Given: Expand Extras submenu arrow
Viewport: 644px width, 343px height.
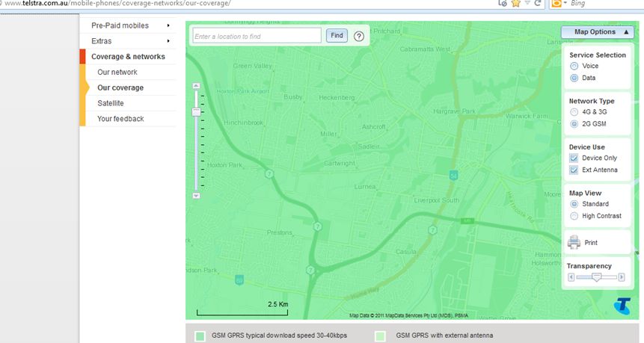Looking at the screenshot, I should [168, 41].
